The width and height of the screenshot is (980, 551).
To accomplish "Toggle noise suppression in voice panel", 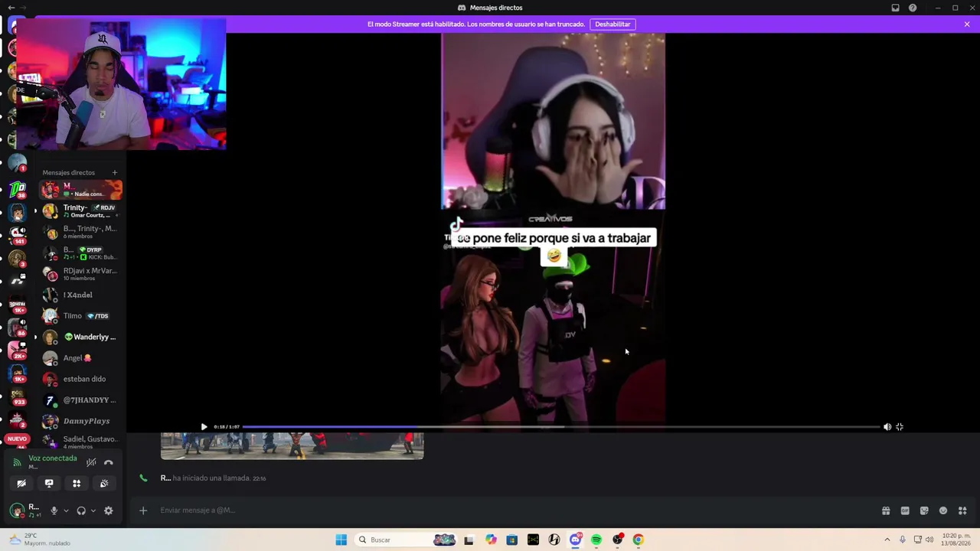I will pos(91,462).
